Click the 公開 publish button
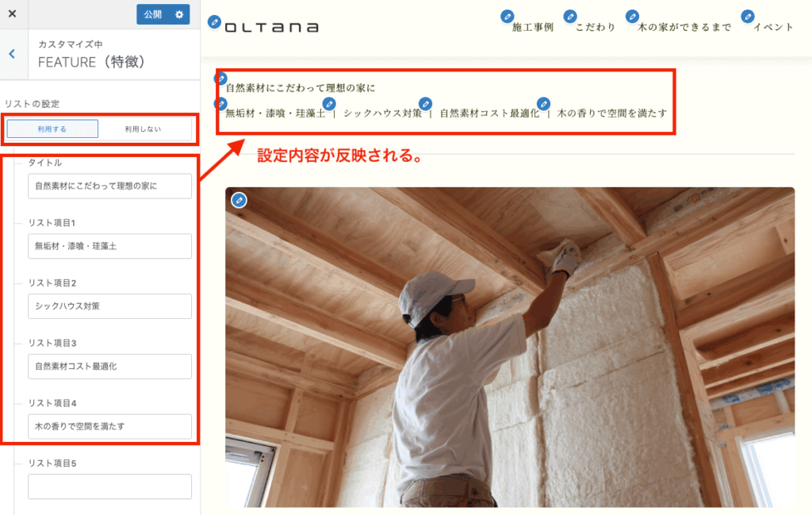Screen dimensions: 812x515 (x=153, y=14)
